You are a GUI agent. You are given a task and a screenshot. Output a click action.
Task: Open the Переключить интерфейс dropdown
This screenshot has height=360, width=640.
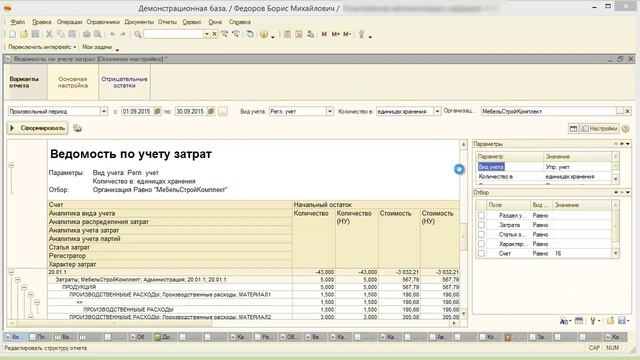[42, 47]
